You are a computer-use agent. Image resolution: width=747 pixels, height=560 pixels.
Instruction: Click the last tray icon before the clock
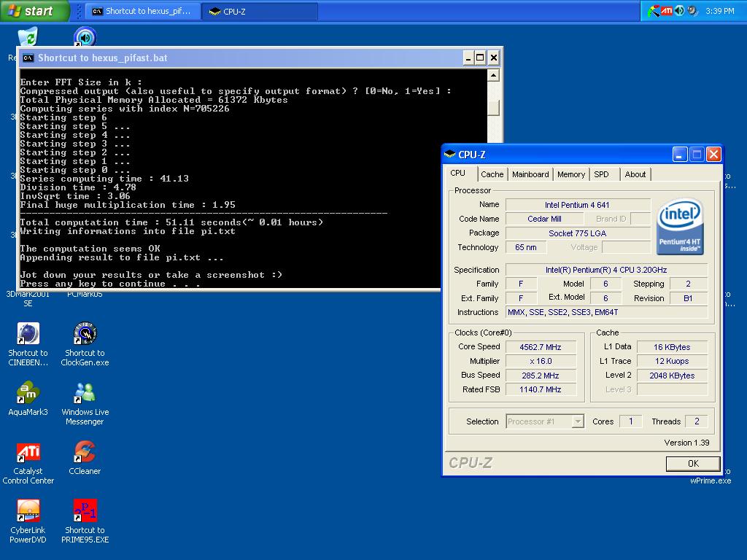click(693, 10)
